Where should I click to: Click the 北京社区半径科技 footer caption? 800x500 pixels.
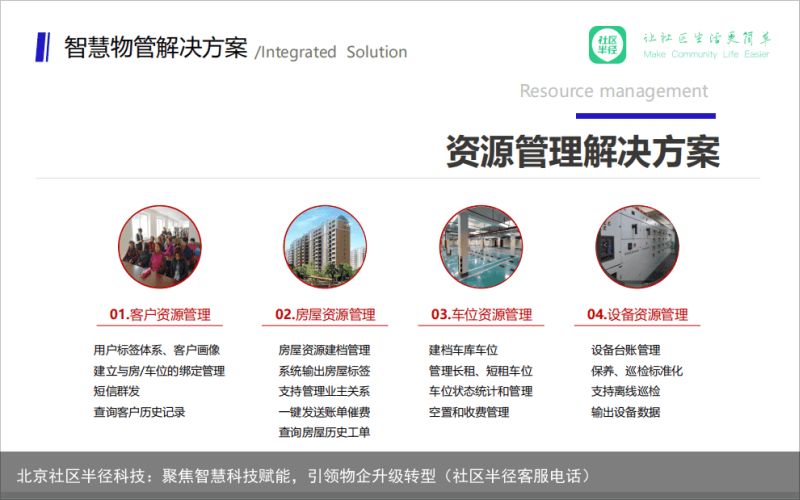[305, 476]
